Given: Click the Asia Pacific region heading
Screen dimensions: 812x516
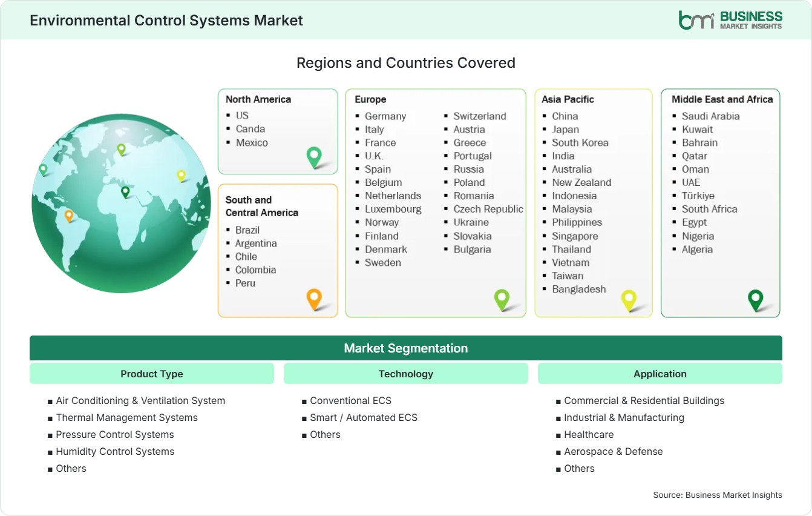Looking at the screenshot, I should [x=568, y=99].
